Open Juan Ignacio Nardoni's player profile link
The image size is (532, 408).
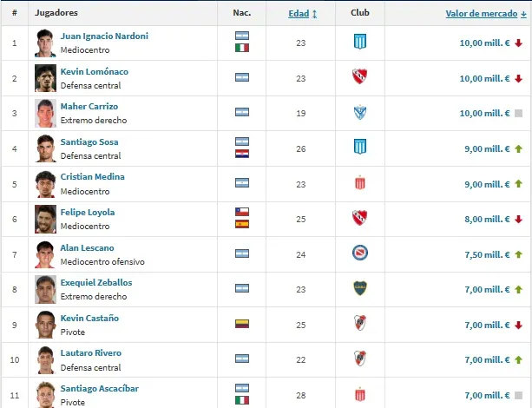point(104,36)
